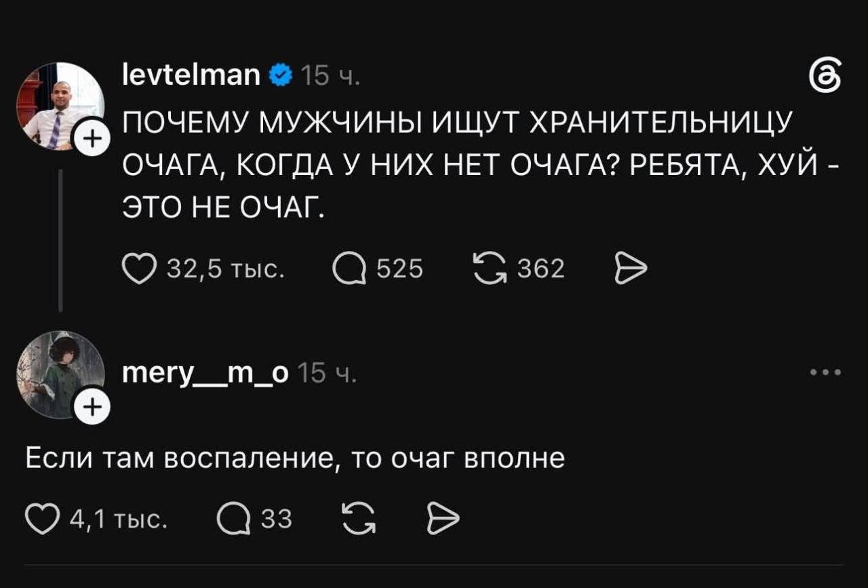868x588 pixels.
Task: Open mery__m_o profile via username
Action: point(205,372)
